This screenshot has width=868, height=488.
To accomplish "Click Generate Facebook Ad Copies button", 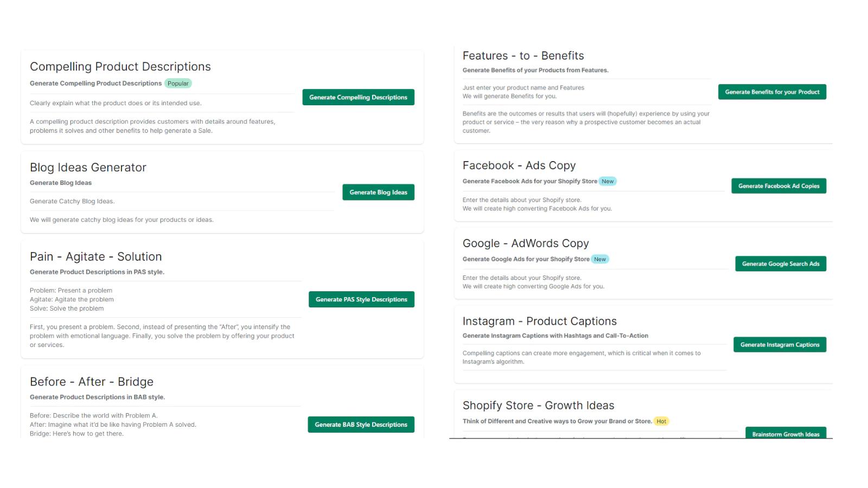I will [x=778, y=186].
